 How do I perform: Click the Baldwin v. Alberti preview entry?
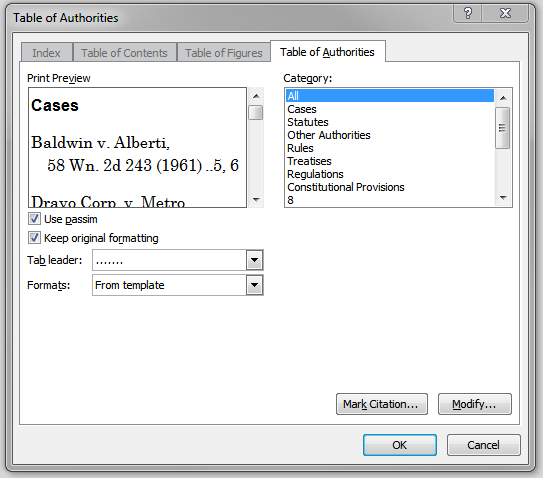(x=135, y=154)
